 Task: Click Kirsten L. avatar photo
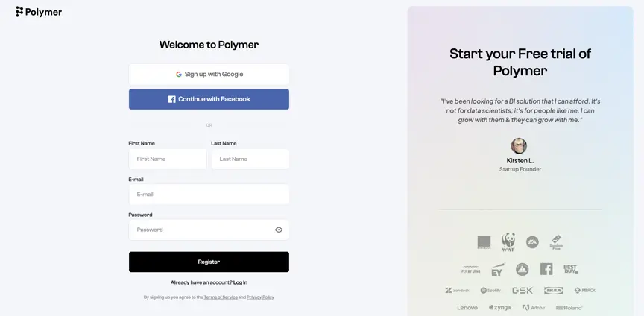coord(519,145)
